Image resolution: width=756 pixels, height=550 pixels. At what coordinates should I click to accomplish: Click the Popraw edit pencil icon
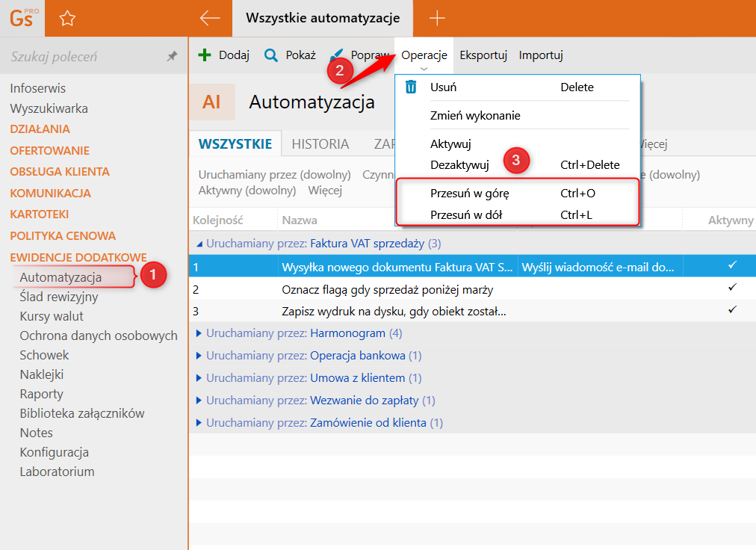click(337, 55)
